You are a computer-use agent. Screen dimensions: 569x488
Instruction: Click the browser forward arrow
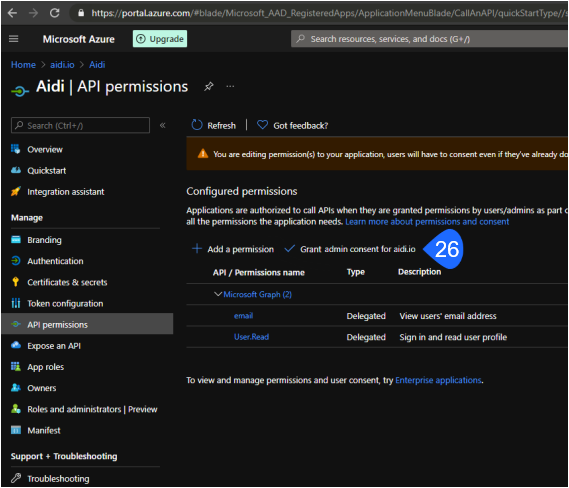click(x=33, y=13)
